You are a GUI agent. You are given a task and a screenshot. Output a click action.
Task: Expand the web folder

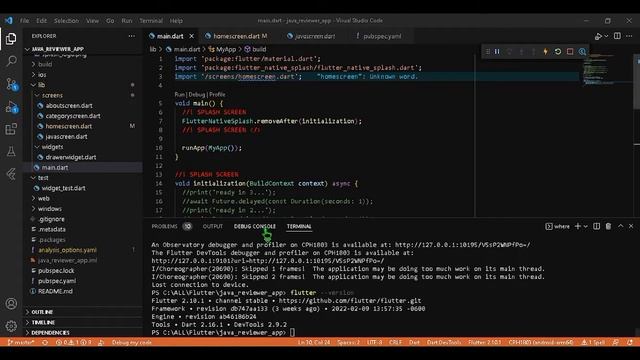pos(44,198)
